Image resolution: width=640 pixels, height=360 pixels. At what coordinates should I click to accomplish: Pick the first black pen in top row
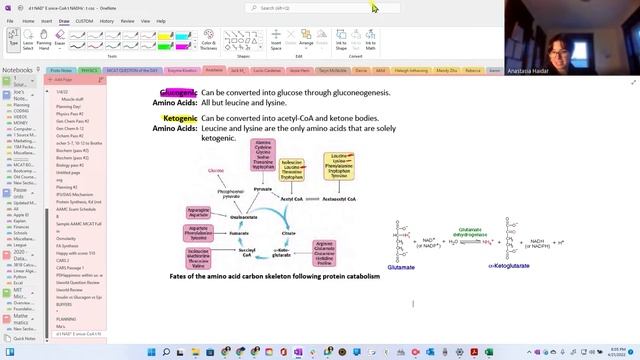pos(77,36)
